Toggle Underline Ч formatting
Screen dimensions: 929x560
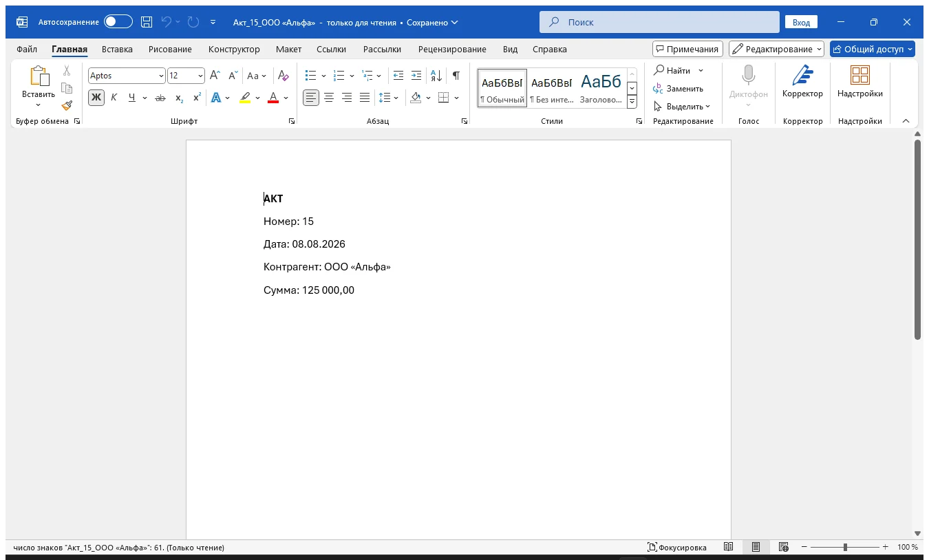tap(131, 98)
